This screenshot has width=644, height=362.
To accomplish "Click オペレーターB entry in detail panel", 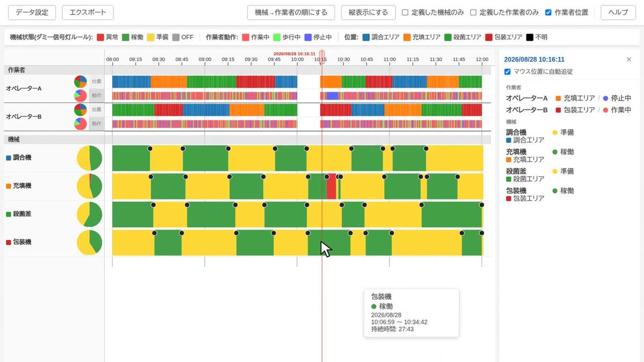I will pyautogui.click(x=568, y=109).
